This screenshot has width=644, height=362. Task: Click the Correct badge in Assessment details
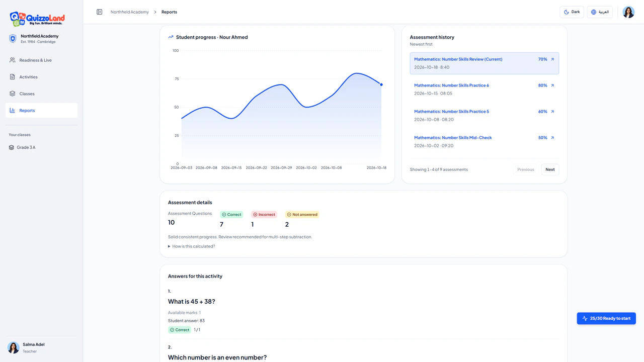(x=231, y=215)
